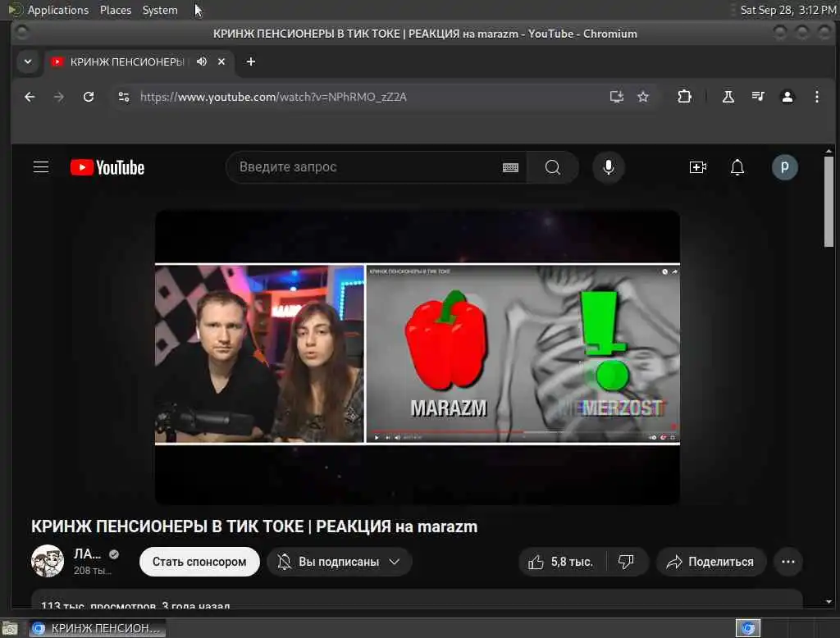The width and height of the screenshot is (840, 638).
Task: Open account avatar menu P
Action: pos(784,167)
